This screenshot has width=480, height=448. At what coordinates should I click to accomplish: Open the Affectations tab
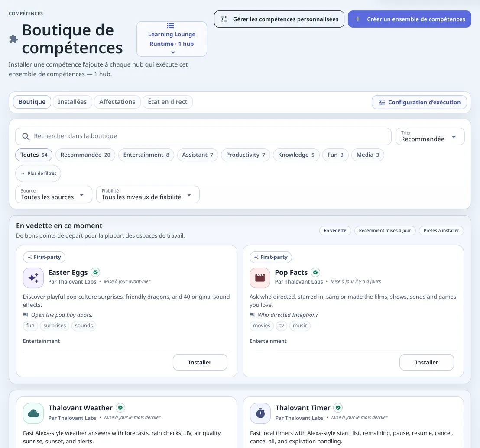[117, 102]
